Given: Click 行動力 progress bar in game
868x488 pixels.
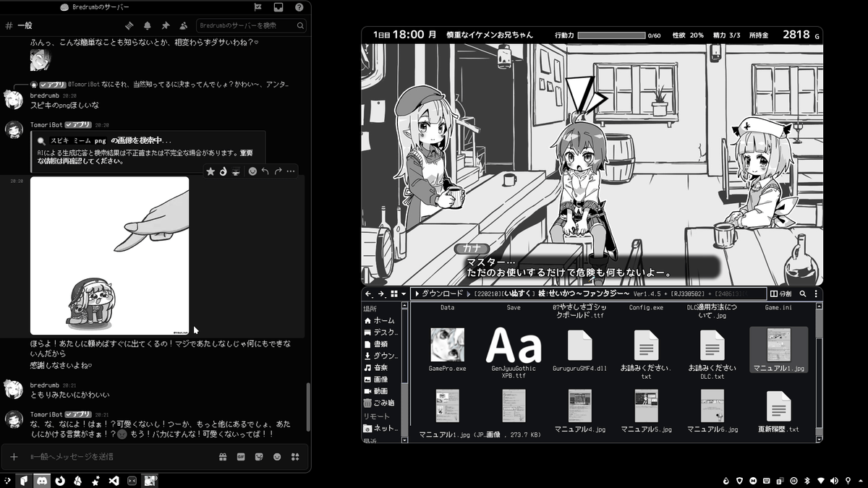Looking at the screenshot, I should point(611,35).
